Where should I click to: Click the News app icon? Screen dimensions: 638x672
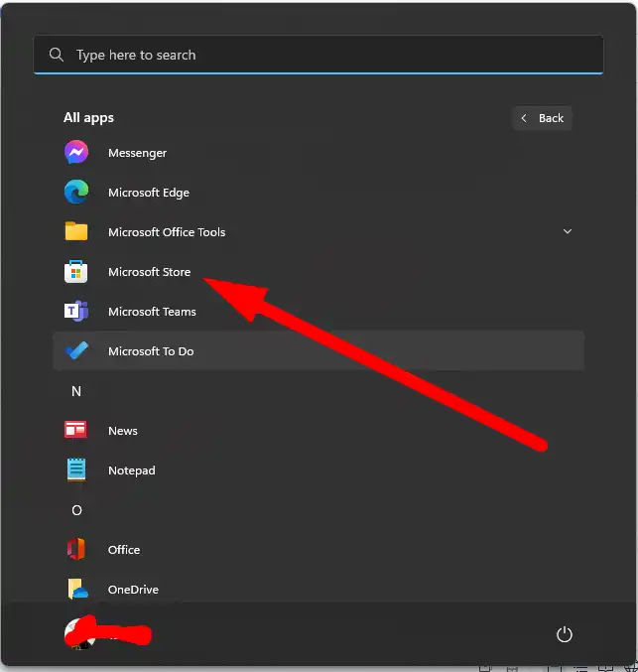coord(75,430)
